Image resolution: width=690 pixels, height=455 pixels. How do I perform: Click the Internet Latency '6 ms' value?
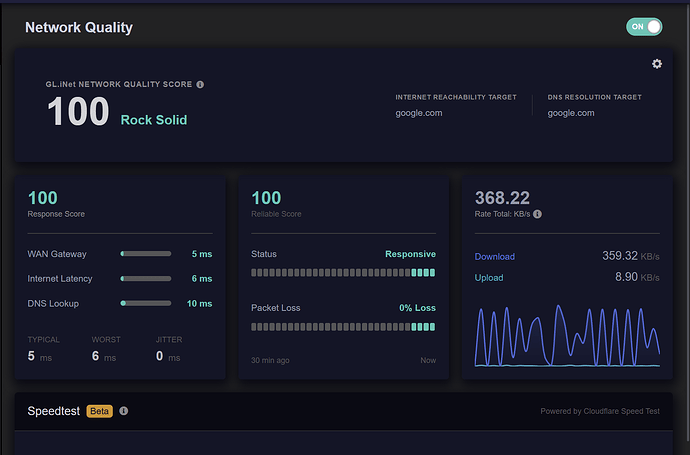[202, 279]
